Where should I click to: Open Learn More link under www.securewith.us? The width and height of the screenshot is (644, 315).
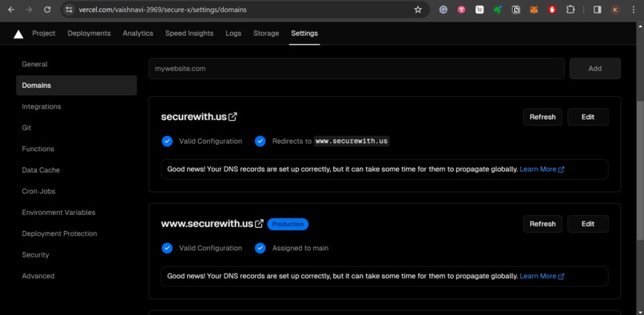click(542, 277)
